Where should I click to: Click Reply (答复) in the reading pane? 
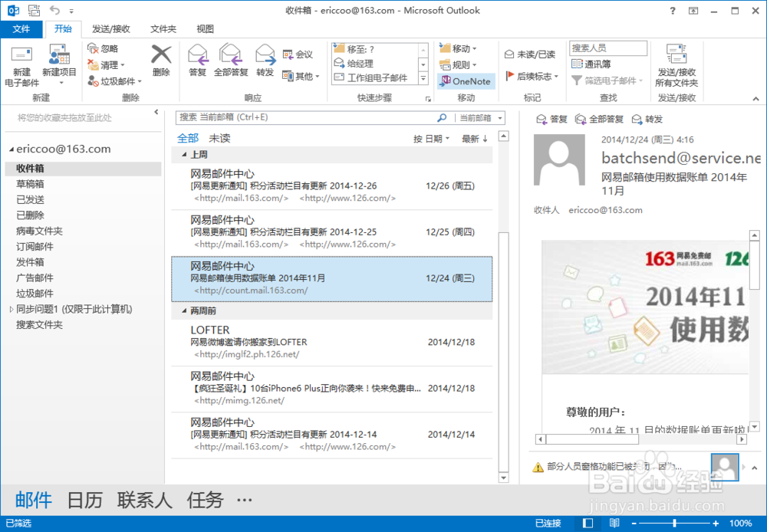551,120
